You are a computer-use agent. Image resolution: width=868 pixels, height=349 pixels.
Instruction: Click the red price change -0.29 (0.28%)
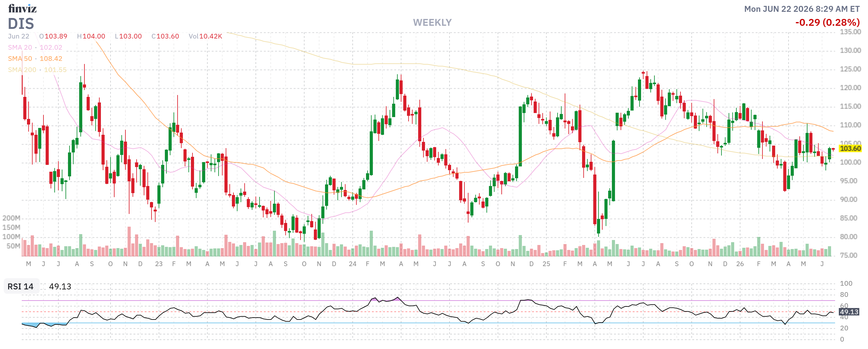(x=828, y=23)
